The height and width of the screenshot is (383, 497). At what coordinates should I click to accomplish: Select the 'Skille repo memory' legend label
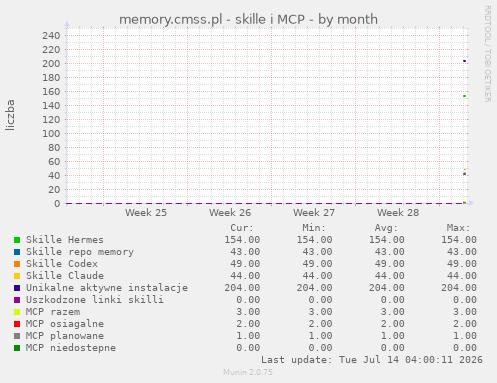click(x=80, y=252)
